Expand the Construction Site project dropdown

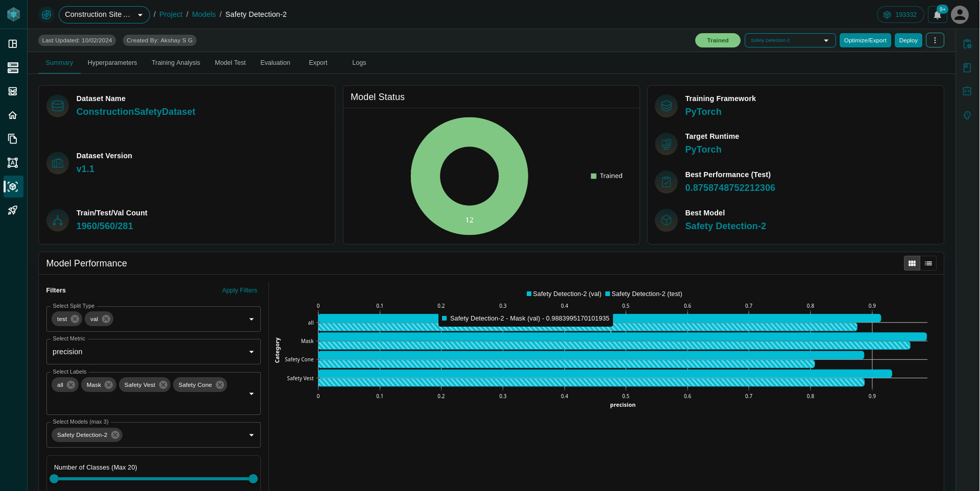point(104,15)
